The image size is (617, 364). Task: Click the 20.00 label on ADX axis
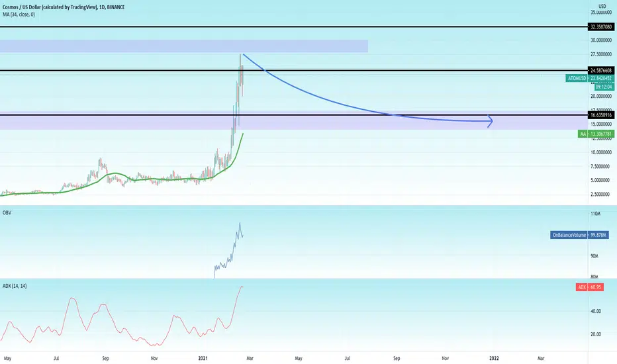pyautogui.click(x=596, y=334)
